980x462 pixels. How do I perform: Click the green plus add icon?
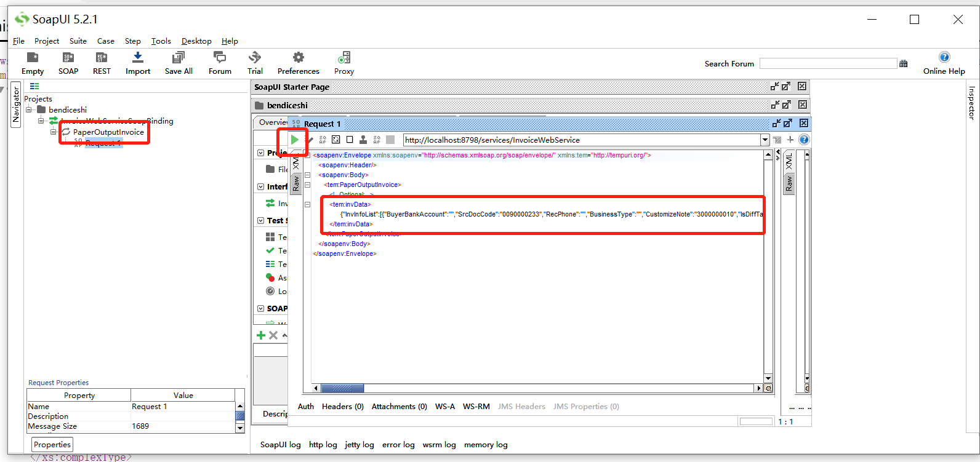(261, 335)
